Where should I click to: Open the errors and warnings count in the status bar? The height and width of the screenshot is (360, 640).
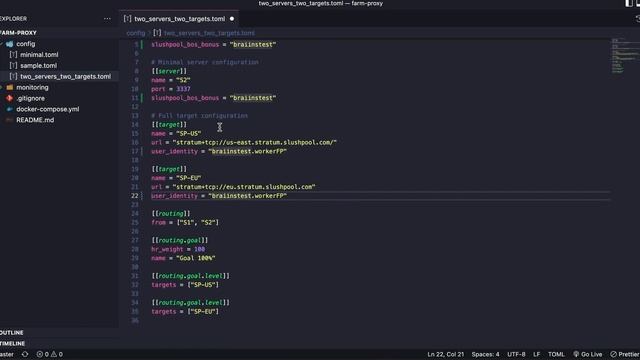(50, 354)
